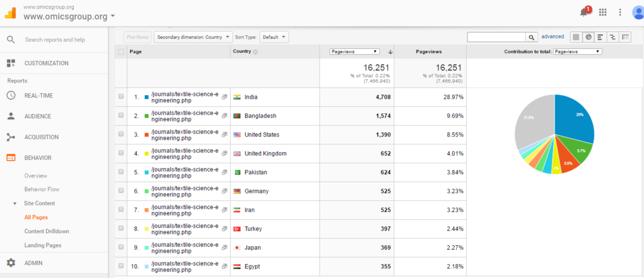Check the Egypt row checkbox
The image size is (644, 278).
[x=121, y=266]
